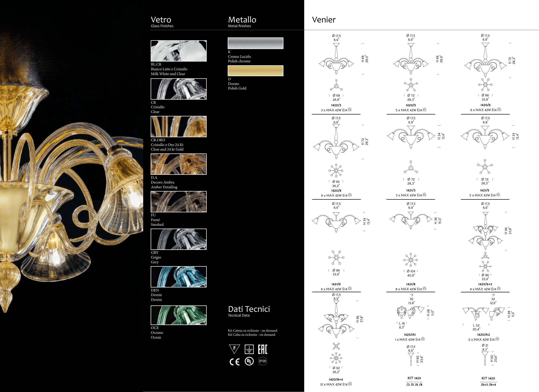Click the IP20 protection rating icon

[263, 361]
